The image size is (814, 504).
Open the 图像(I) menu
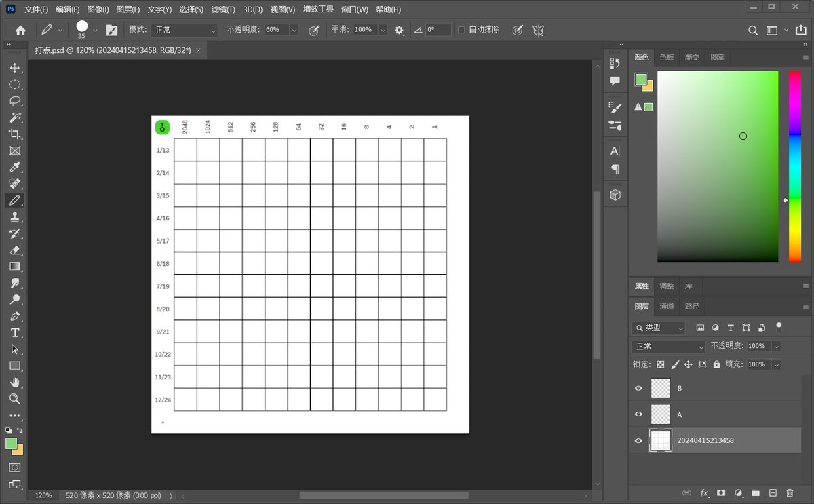[x=98, y=9]
